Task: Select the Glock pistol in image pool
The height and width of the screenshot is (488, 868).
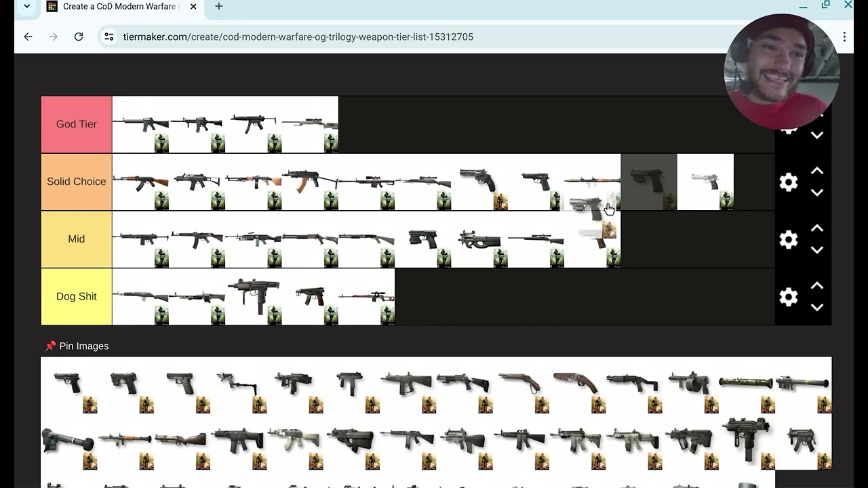Action: (182, 385)
